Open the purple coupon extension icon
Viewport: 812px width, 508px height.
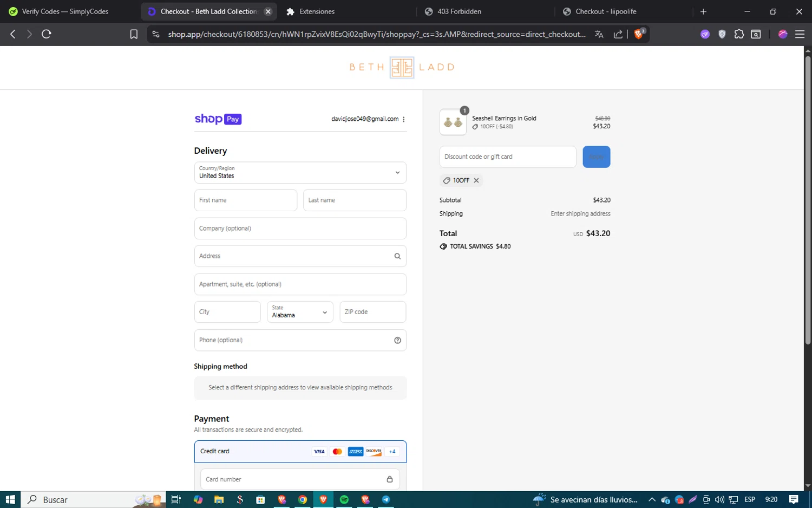click(x=705, y=34)
